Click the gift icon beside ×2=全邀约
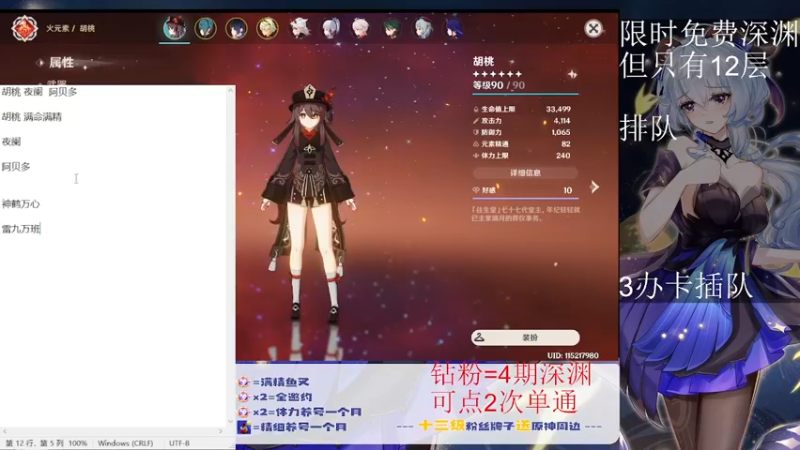The height and width of the screenshot is (450, 800). point(243,396)
